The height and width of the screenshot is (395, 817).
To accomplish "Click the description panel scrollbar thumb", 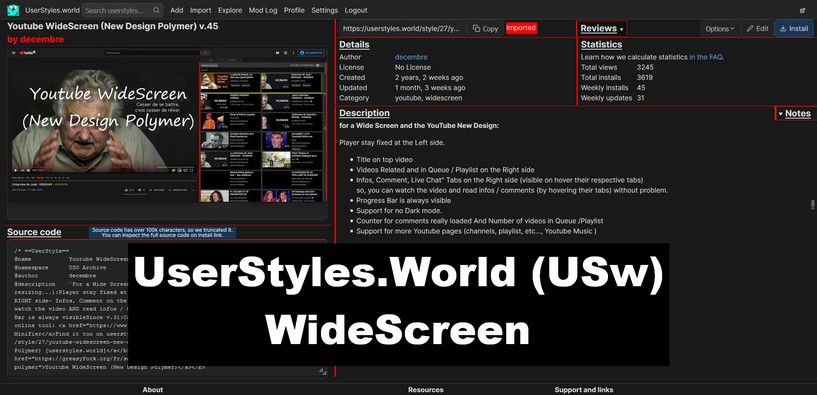I will tap(812, 205).
